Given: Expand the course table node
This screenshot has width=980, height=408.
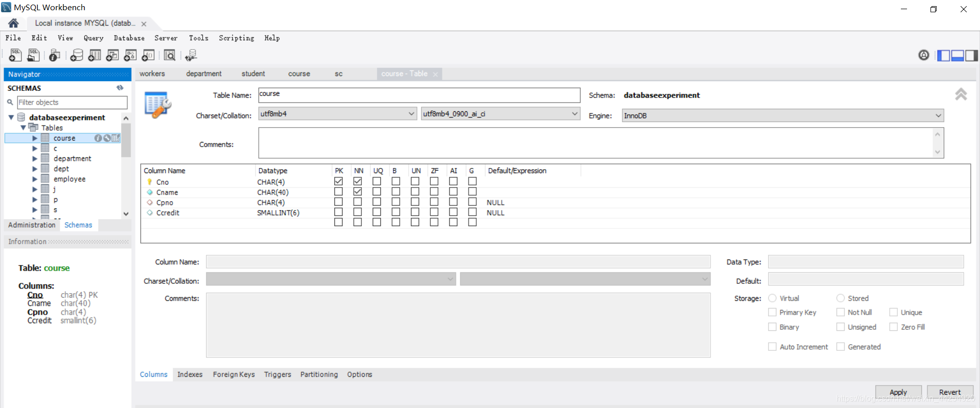Looking at the screenshot, I should pos(35,138).
